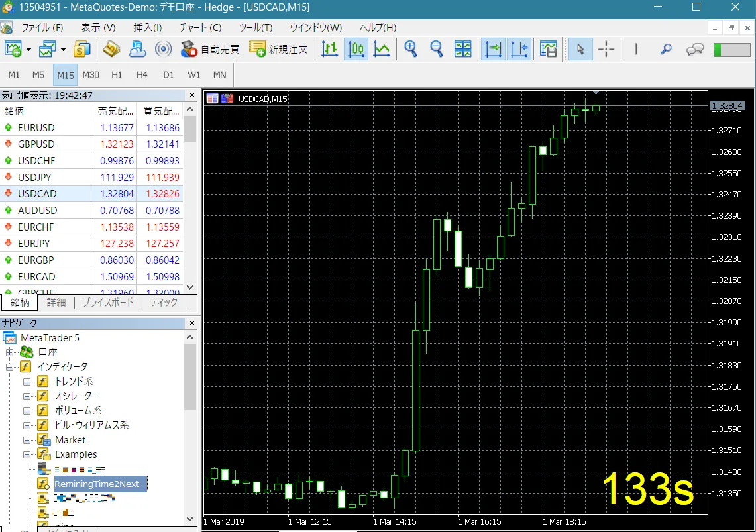Open the Navigator toolbar icon
This screenshot has height=532, width=756.
[137, 49]
